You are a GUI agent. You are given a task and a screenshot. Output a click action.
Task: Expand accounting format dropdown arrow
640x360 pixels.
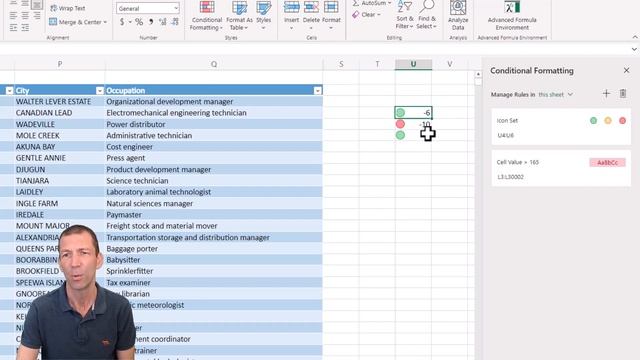click(x=130, y=22)
